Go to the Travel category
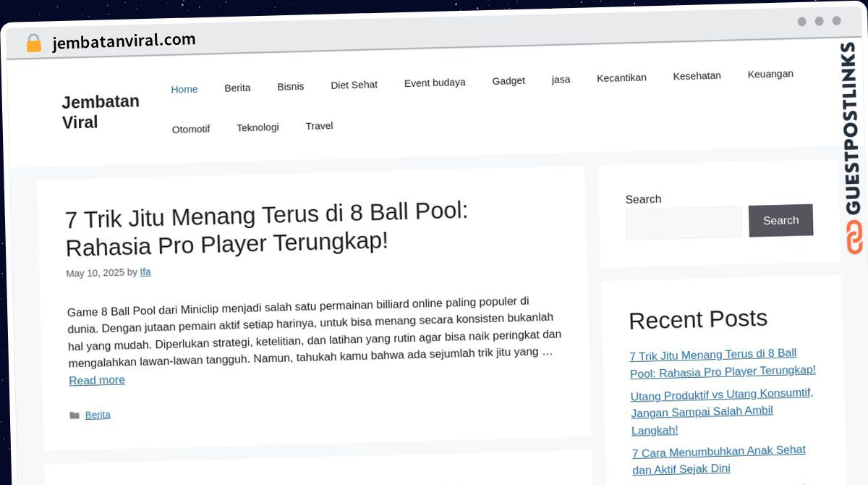The height and width of the screenshot is (485, 868). [x=319, y=126]
